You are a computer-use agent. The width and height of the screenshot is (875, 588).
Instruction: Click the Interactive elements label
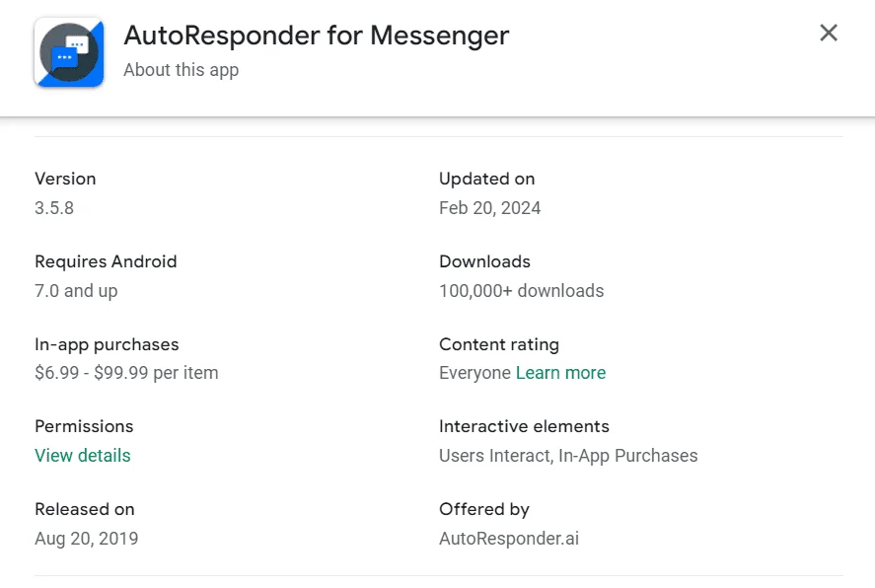(524, 427)
